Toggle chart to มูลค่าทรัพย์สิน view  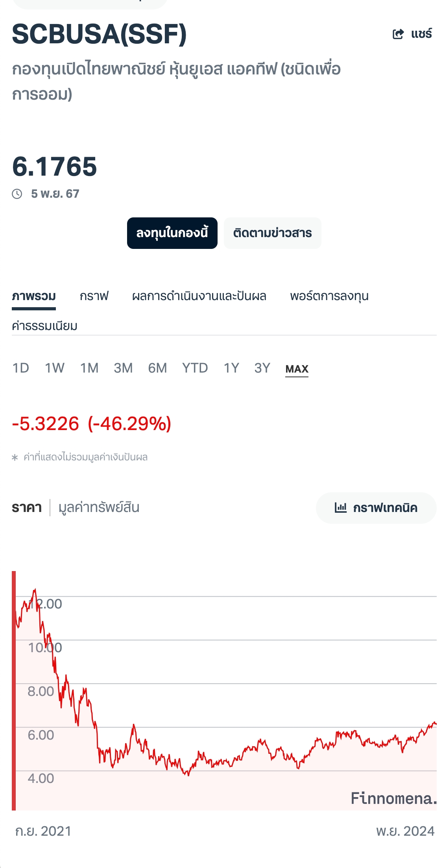[x=99, y=508]
